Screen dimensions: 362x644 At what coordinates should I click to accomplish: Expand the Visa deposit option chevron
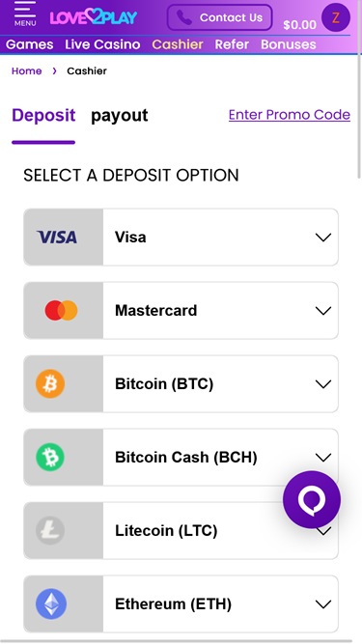pos(323,238)
